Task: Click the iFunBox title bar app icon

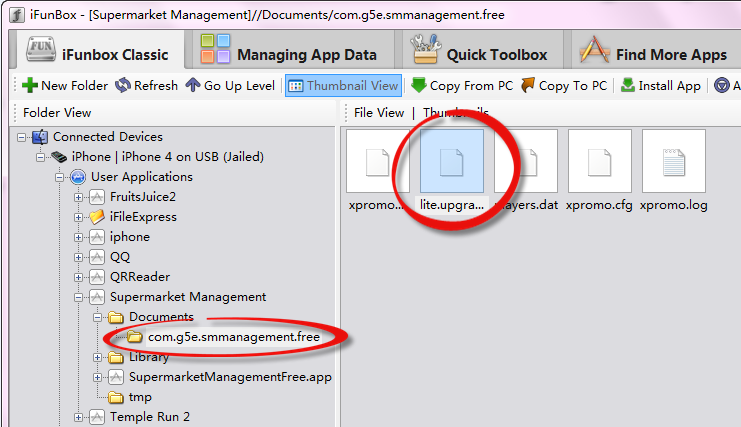Action: 17,15
